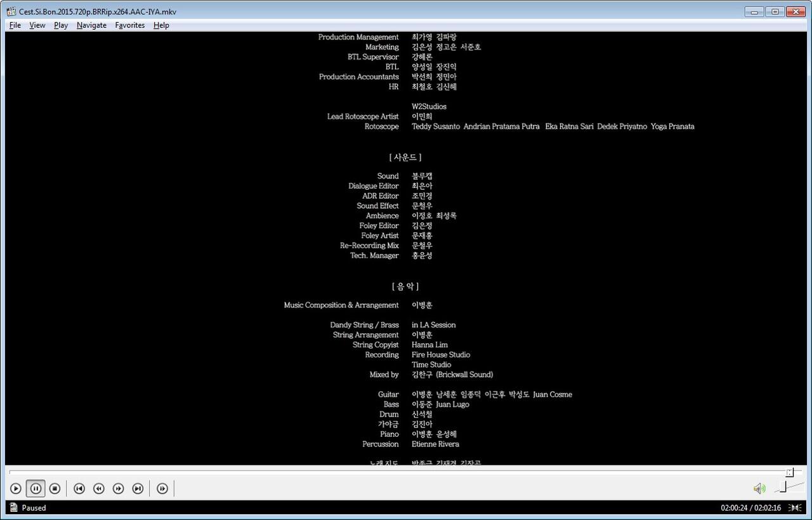Open the Navigate menu
The height and width of the screenshot is (520, 812).
click(x=91, y=25)
